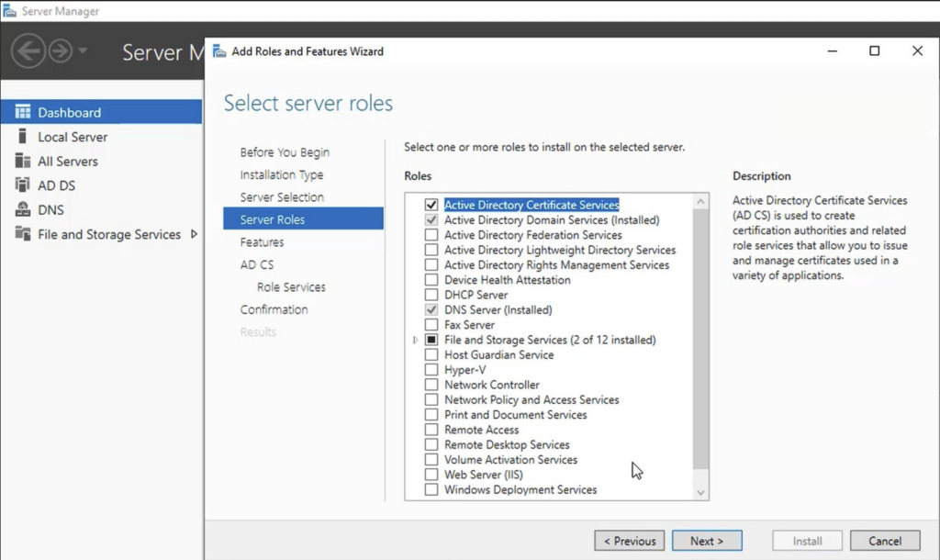Go to Installation Type wizard step
Image resolution: width=940 pixels, height=560 pixels.
click(282, 174)
